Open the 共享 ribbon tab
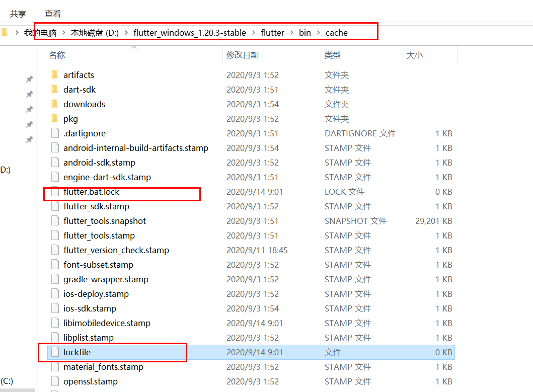This screenshot has width=533, height=392. click(18, 14)
